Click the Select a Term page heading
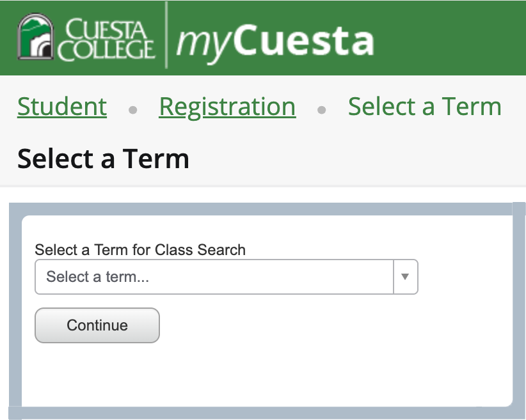 pos(102,159)
